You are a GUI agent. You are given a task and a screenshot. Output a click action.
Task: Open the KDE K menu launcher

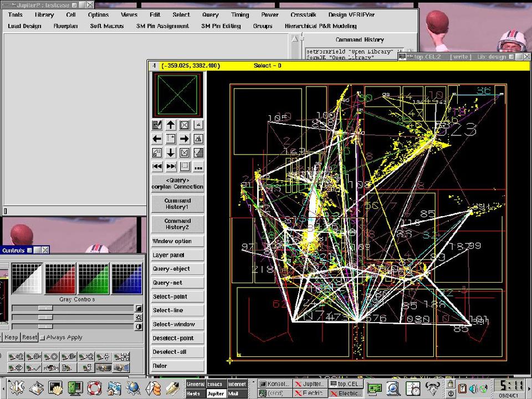pos(18,387)
